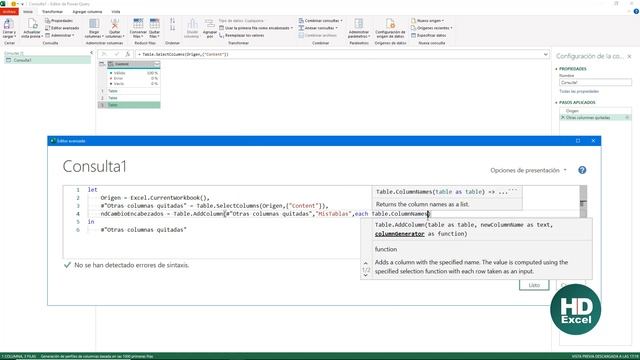The height and width of the screenshot is (360, 640).
Task: Select the first Table cell in row 1
Action: coord(133,91)
